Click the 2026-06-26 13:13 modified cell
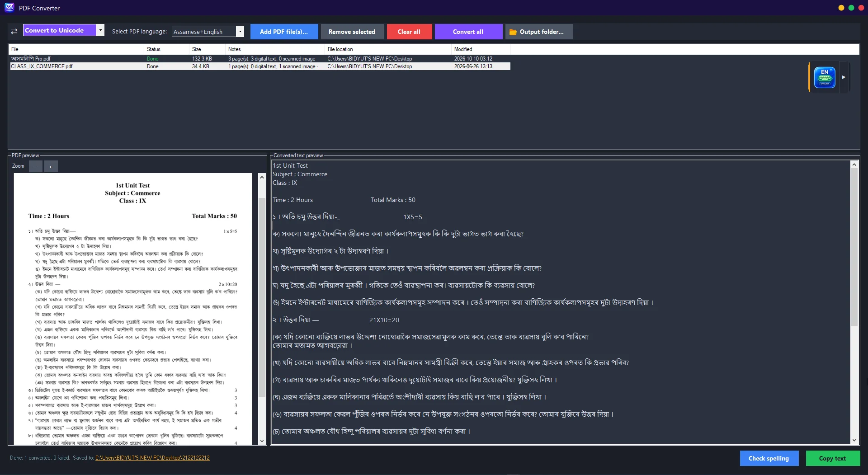Image resolution: width=868 pixels, height=475 pixels. (473, 66)
